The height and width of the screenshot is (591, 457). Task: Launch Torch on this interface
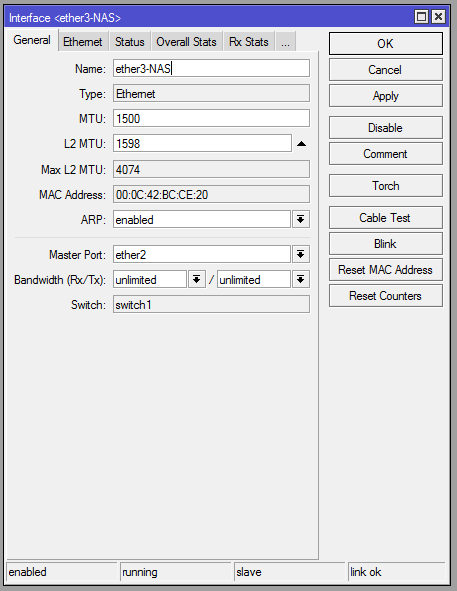(386, 186)
